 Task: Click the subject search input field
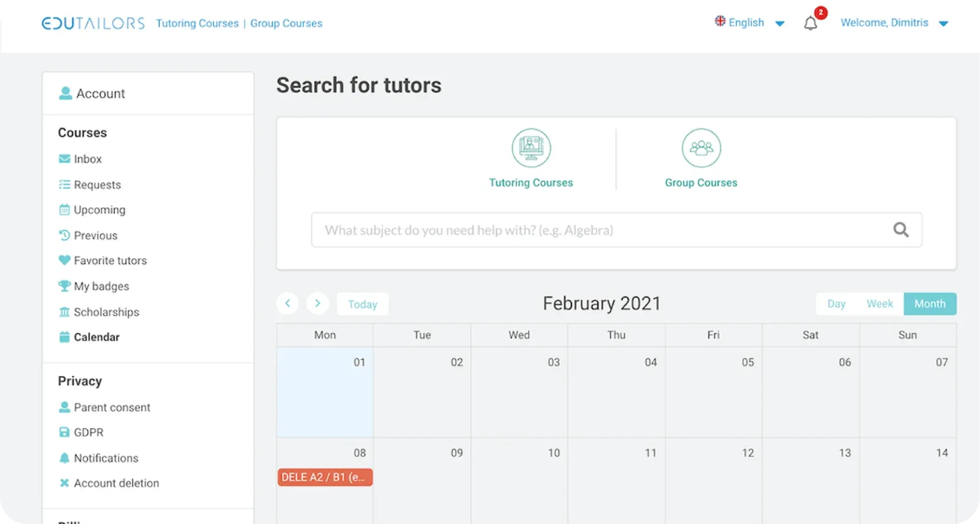click(x=598, y=230)
